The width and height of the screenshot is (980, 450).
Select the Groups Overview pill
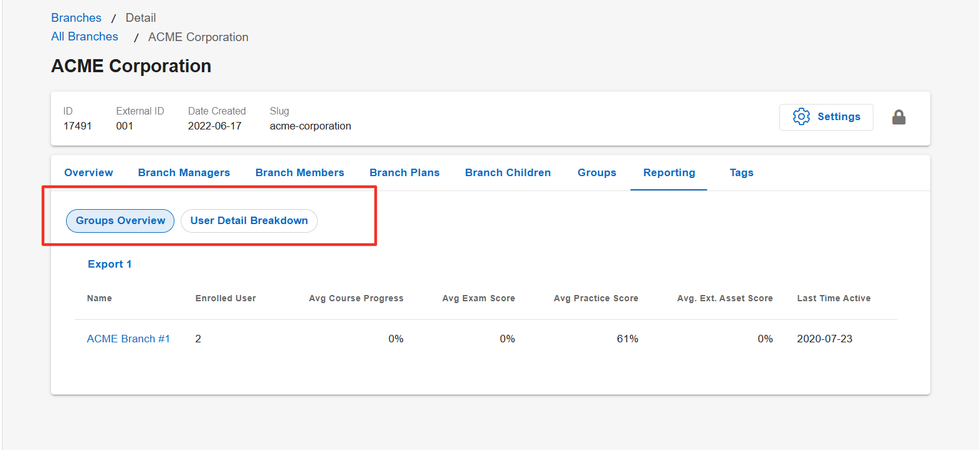point(120,221)
